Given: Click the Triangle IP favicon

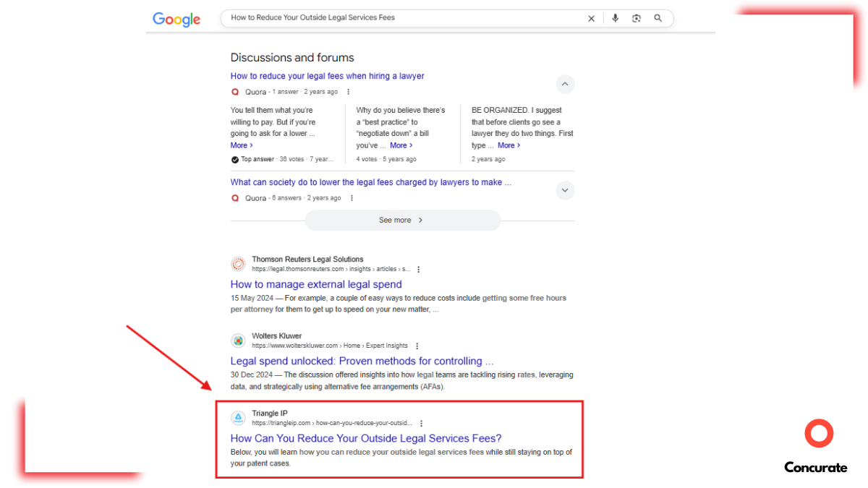Looking at the screenshot, I should 238,418.
